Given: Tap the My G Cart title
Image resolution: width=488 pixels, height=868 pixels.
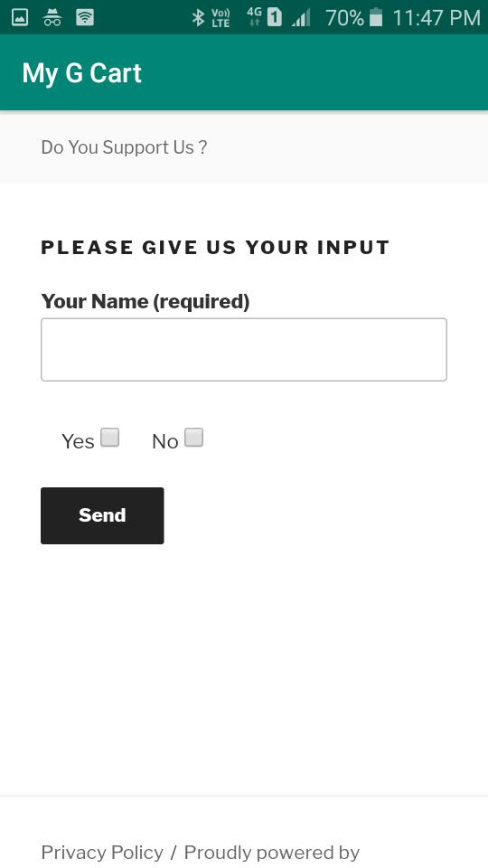Looking at the screenshot, I should (x=82, y=73).
